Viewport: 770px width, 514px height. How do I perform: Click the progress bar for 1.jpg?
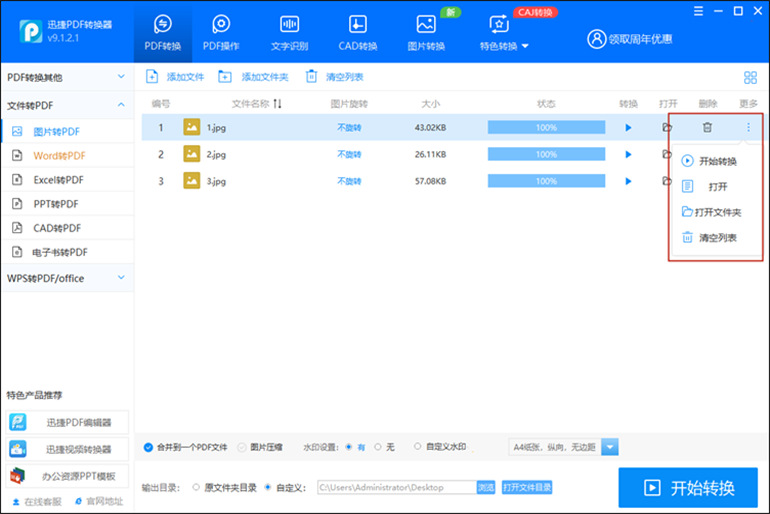[x=546, y=127]
